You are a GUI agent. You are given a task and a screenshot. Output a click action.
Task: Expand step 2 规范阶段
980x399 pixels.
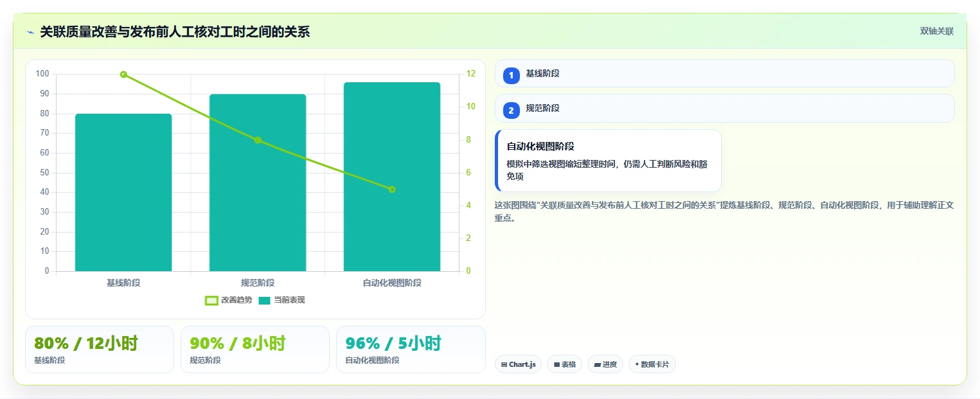point(724,108)
